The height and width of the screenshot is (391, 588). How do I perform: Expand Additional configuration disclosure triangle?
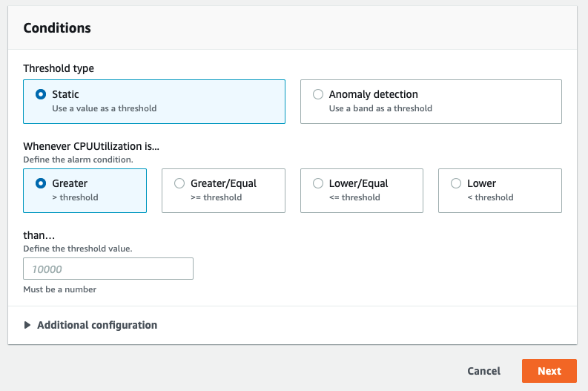pyautogui.click(x=28, y=325)
